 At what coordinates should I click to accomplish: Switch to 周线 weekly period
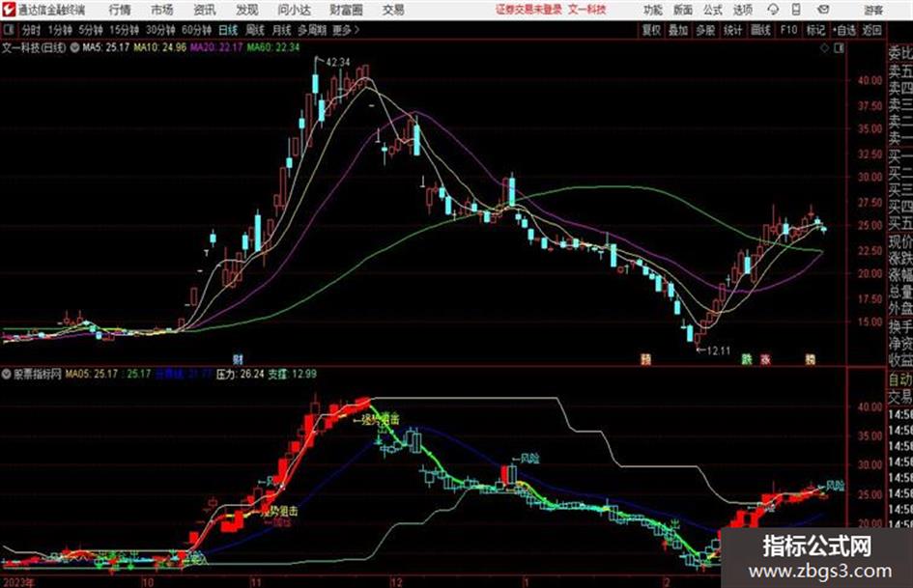point(254,30)
